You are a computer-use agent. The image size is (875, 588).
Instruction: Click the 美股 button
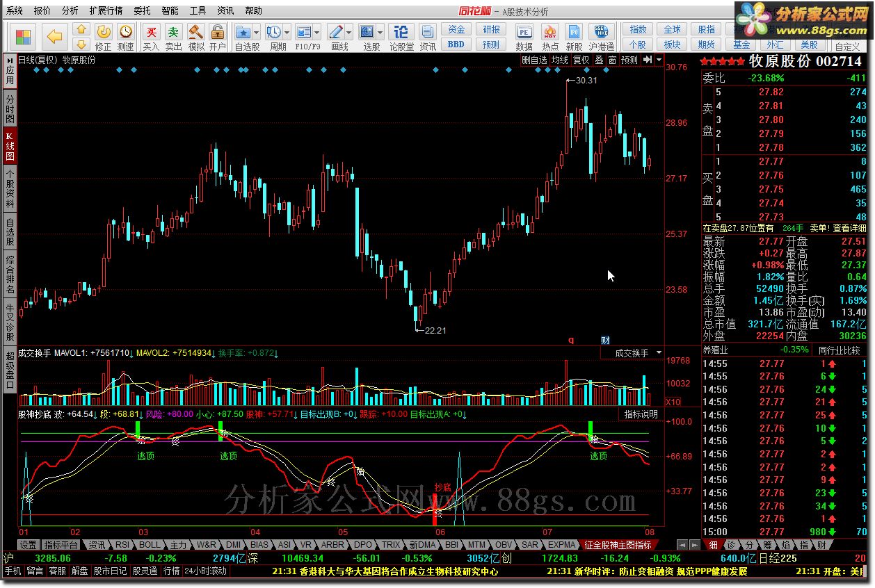tap(809, 44)
